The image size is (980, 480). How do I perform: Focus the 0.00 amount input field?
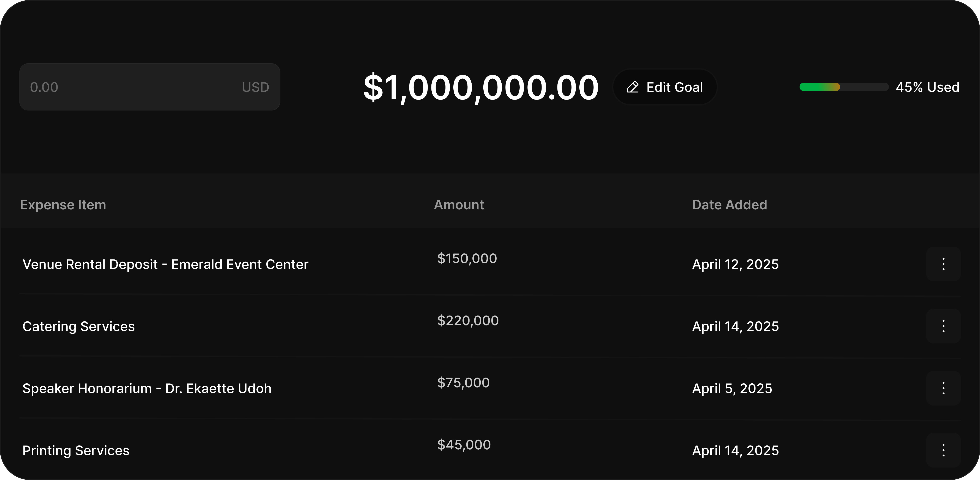150,87
